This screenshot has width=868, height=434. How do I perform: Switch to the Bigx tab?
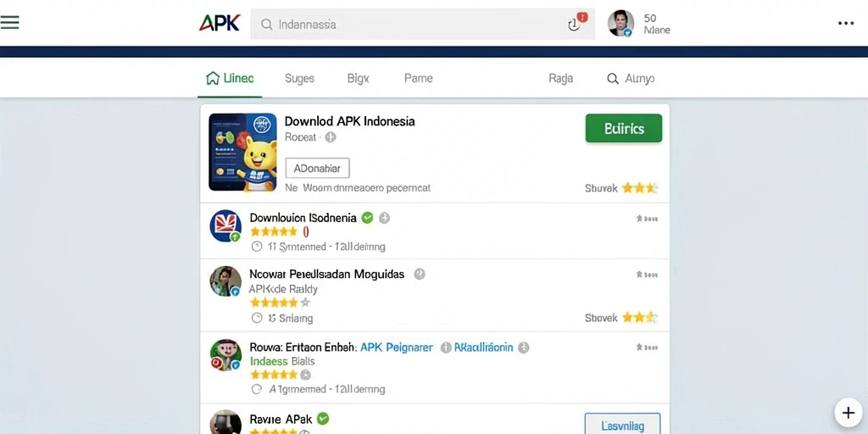(x=359, y=79)
